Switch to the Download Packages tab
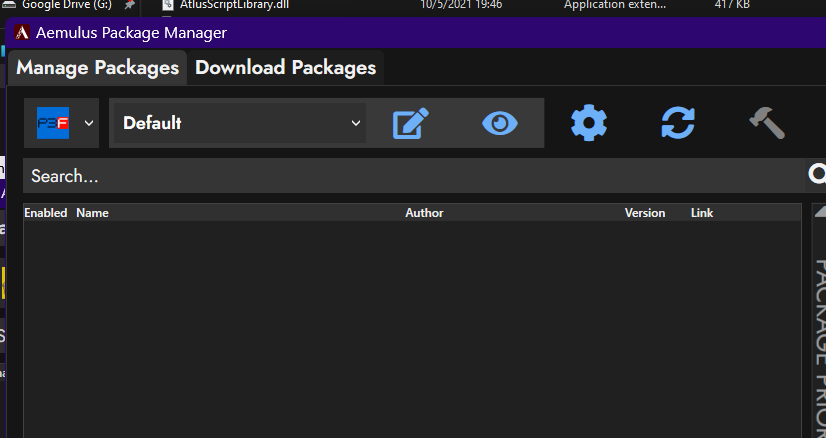Screen dimensions: 826x438 tap(286, 67)
